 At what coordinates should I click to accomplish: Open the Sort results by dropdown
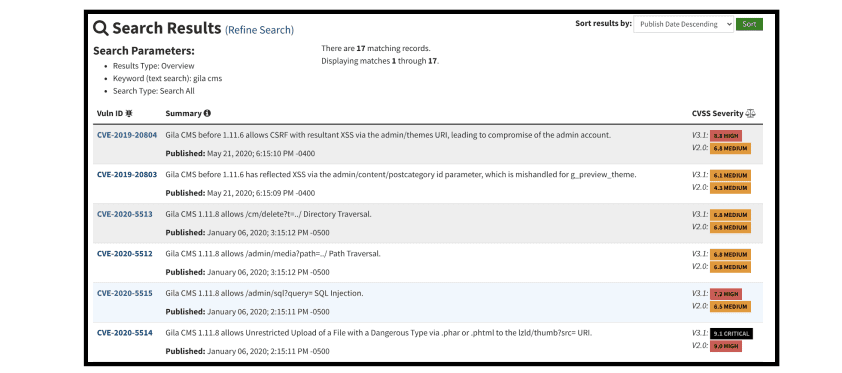683,24
